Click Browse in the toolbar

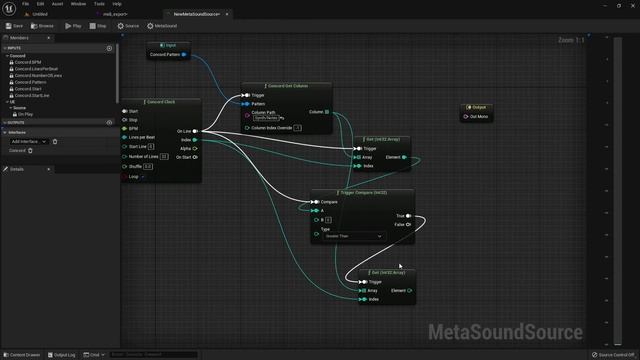click(x=42, y=26)
